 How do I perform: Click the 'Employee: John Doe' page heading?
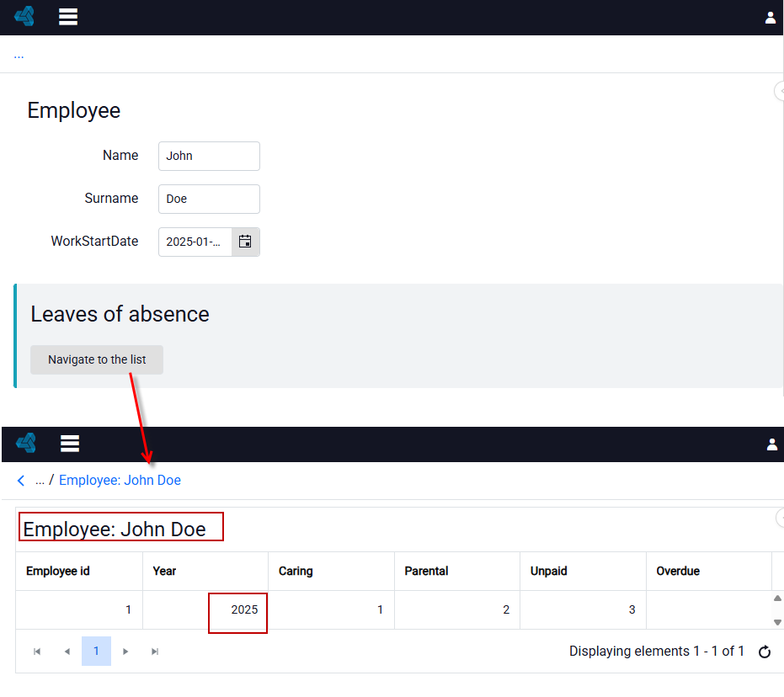coord(115,529)
